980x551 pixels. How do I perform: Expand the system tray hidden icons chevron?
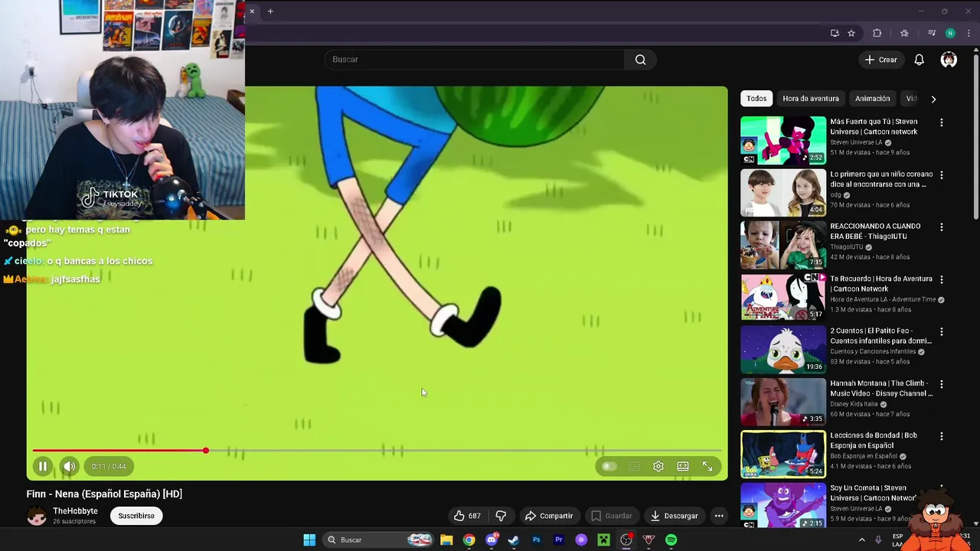pyautogui.click(x=861, y=540)
